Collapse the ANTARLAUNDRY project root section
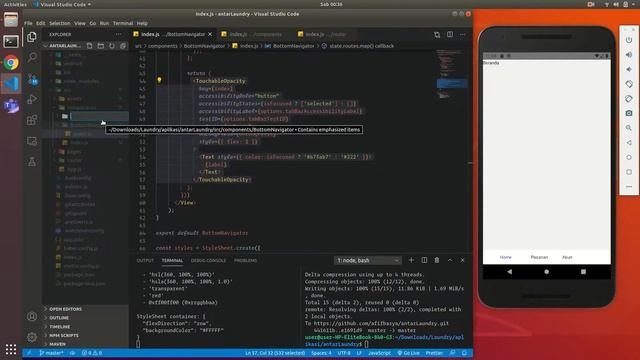Screen dimensions: 640x360 pos(65,46)
